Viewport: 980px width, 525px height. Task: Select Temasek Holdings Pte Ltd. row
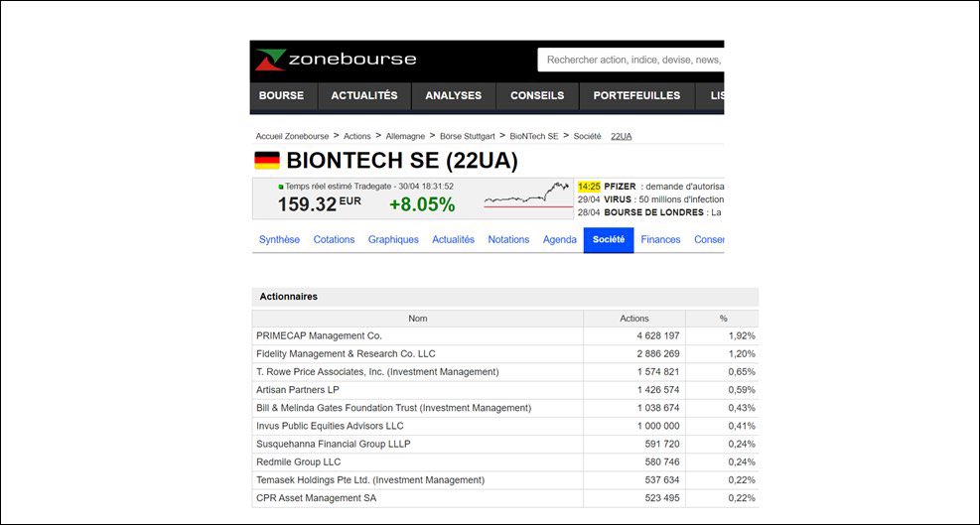[505, 480]
